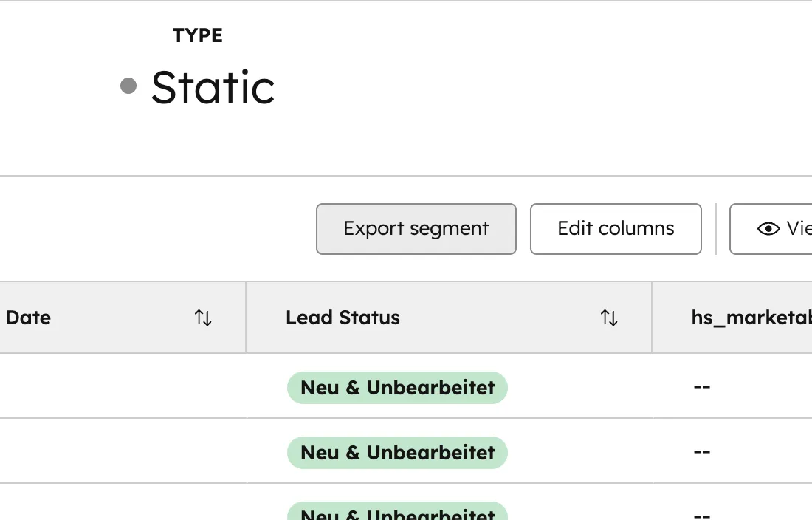The image size is (812, 520).
Task: Click the sort arrows on Lead Status column
Action: click(x=609, y=318)
